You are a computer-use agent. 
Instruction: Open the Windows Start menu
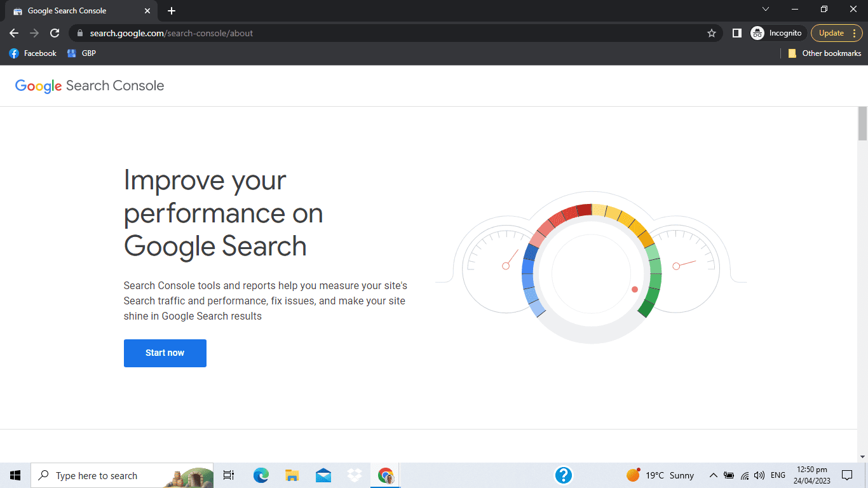pyautogui.click(x=15, y=475)
